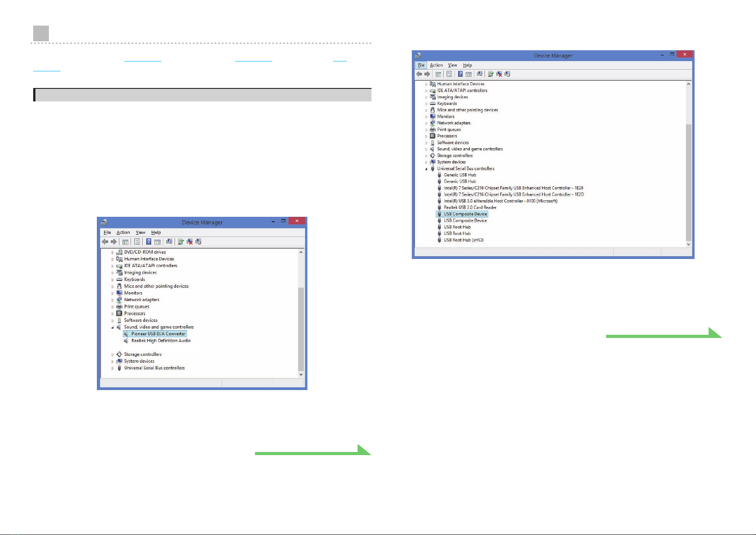Viewport: 756px width, 535px height.
Task: Click scrollbar up arrow in window with USB Composite Device
Action: [x=689, y=84]
